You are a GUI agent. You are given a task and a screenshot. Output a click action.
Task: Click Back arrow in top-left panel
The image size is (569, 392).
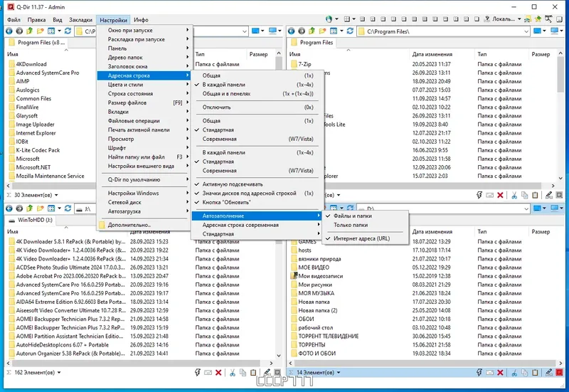pyautogui.click(x=9, y=31)
